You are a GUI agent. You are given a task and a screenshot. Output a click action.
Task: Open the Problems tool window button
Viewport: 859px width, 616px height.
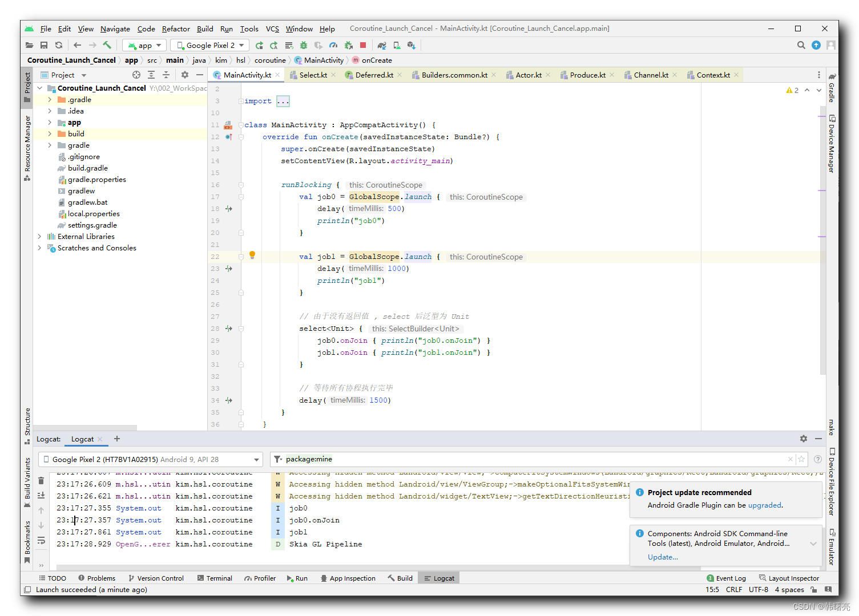(96, 578)
